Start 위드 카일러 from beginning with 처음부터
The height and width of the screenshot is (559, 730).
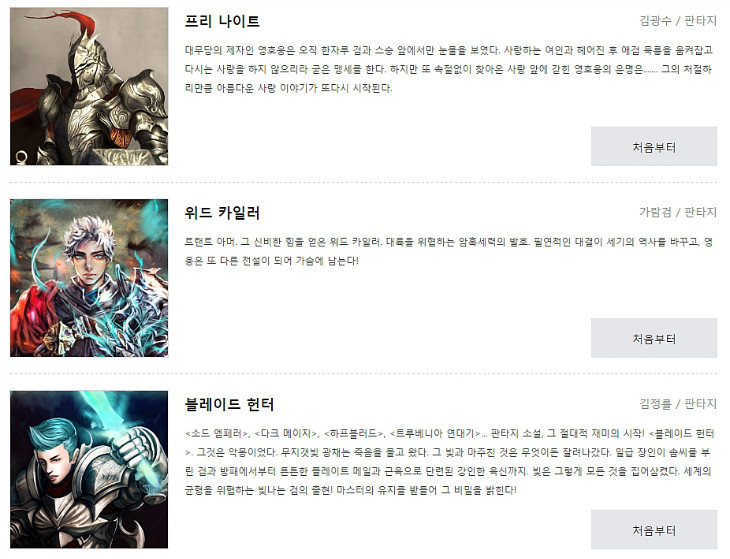tap(654, 338)
